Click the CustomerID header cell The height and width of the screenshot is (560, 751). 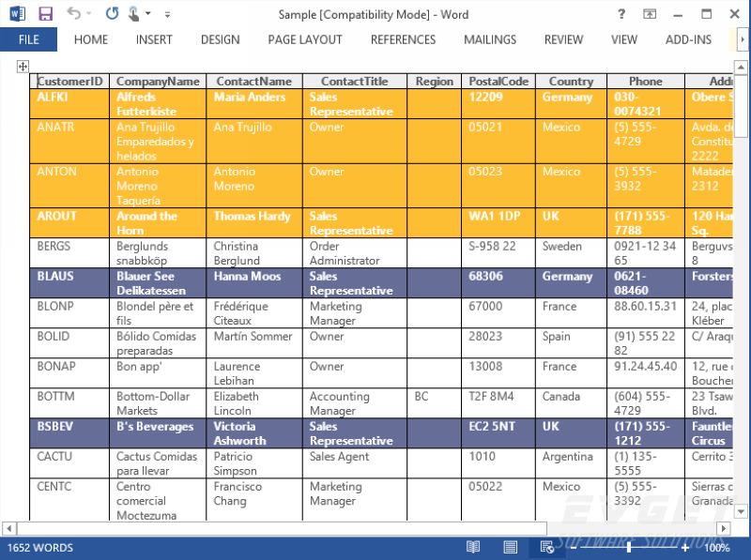[x=69, y=82]
